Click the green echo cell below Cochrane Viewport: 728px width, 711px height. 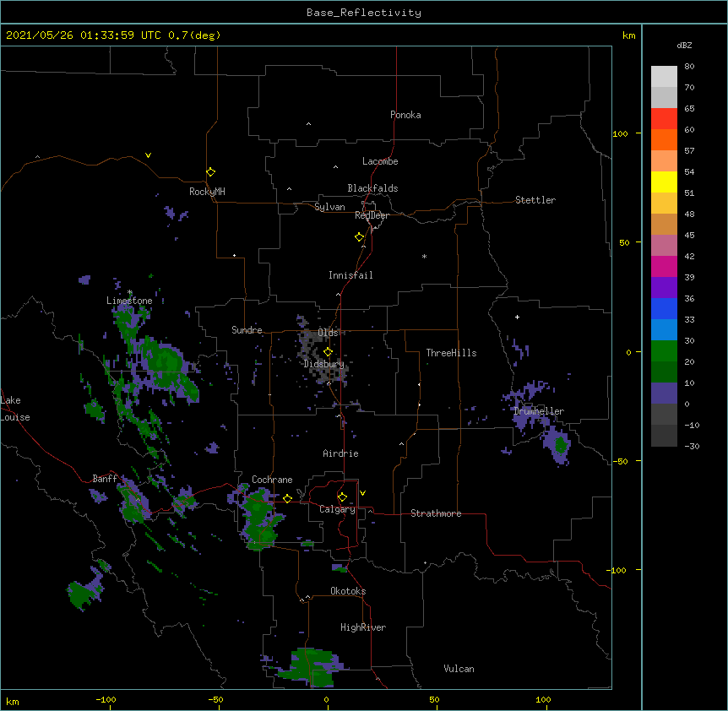tap(259, 520)
